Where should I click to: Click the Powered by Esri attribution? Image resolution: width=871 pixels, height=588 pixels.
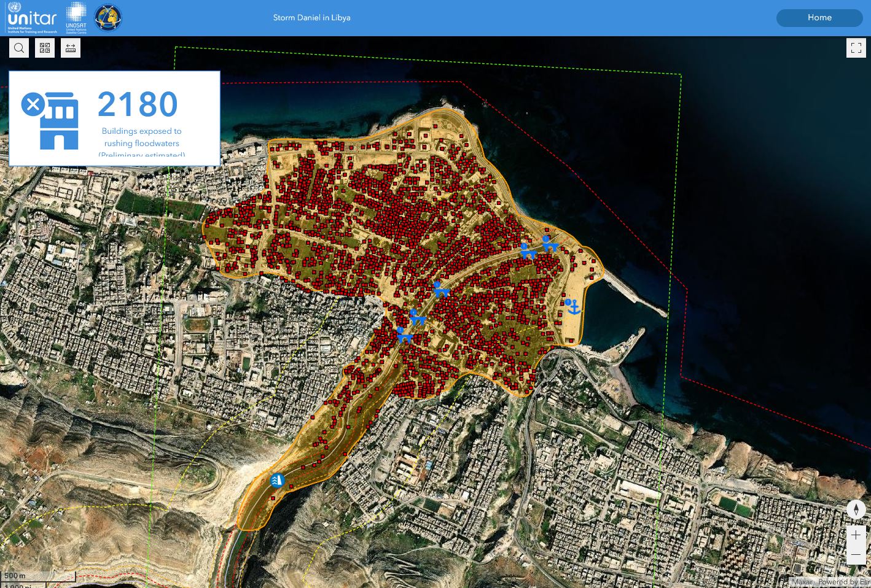(x=843, y=582)
